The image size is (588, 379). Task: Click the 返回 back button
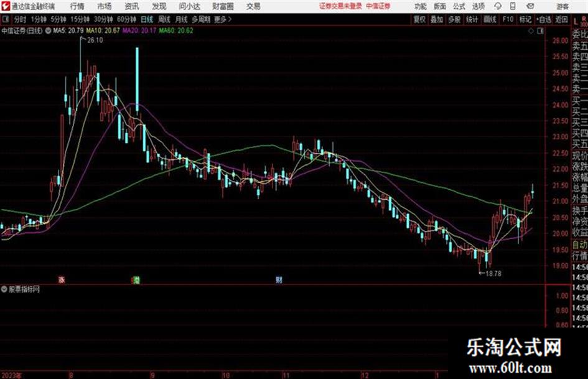tap(561, 19)
